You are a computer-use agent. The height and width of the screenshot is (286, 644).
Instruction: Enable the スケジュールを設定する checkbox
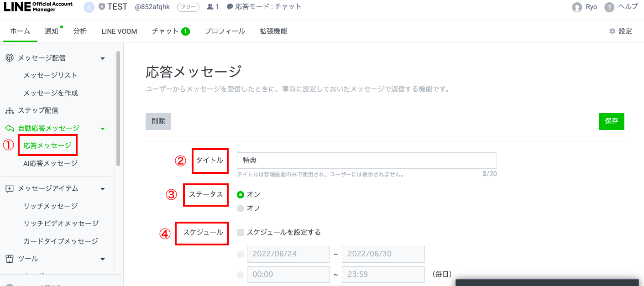coord(240,232)
